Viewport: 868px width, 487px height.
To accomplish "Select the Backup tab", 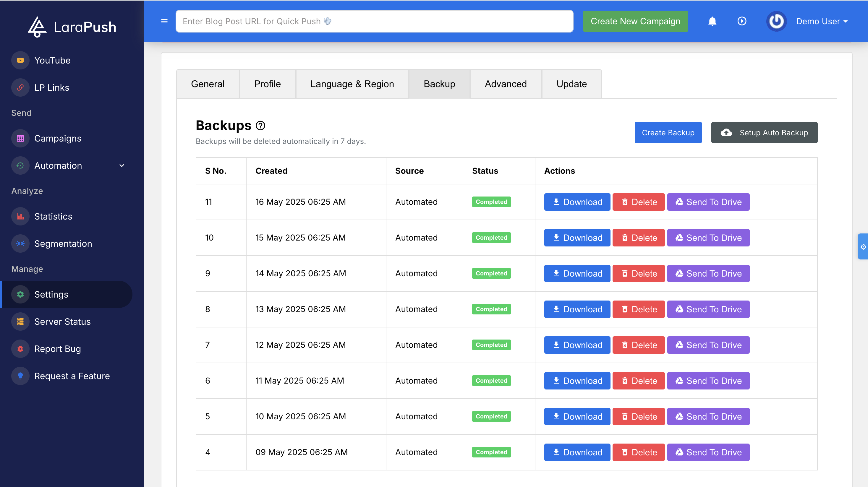I will [x=439, y=84].
